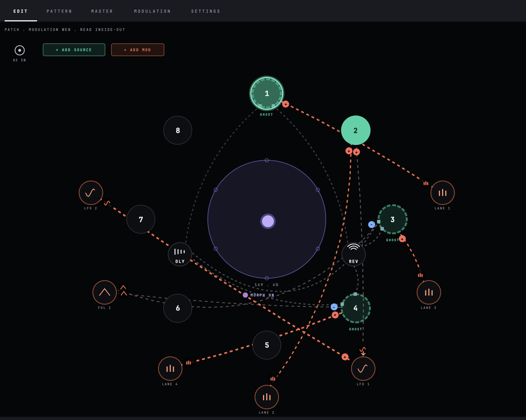Click the ADD MOD button

(x=138, y=50)
